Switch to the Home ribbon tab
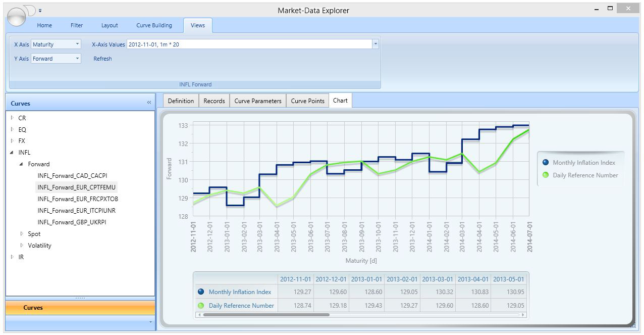Image resolution: width=644 pixels, height=335 pixels. point(44,25)
